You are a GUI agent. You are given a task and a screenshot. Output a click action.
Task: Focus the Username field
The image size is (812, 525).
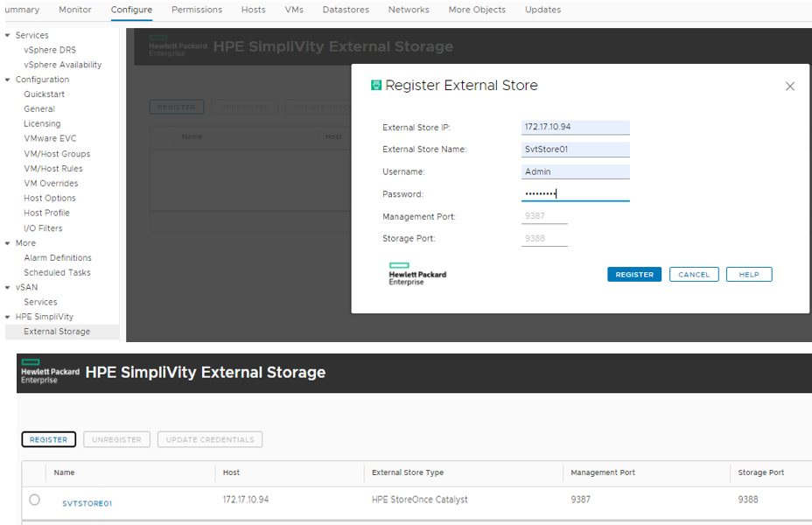point(576,171)
